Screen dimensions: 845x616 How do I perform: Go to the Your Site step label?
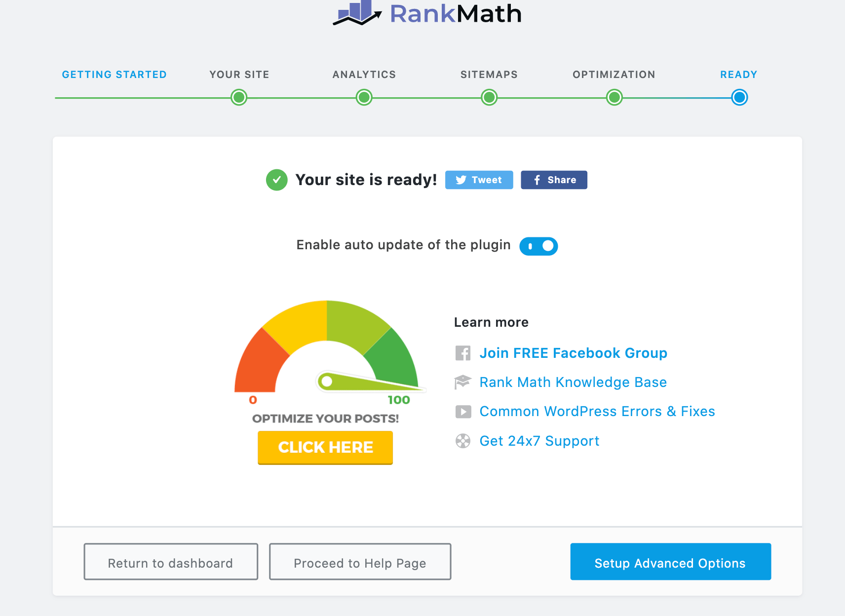click(x=239, y=75)
